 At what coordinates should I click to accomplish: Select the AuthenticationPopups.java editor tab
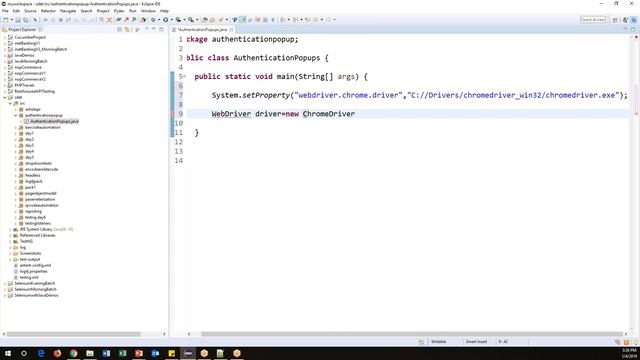[x=202, y=29]
